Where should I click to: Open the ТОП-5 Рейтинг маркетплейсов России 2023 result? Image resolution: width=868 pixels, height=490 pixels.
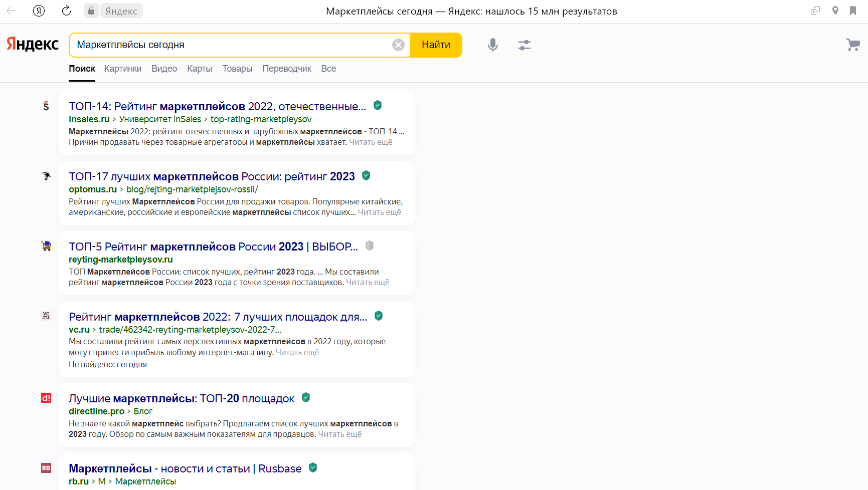[213, 247]
